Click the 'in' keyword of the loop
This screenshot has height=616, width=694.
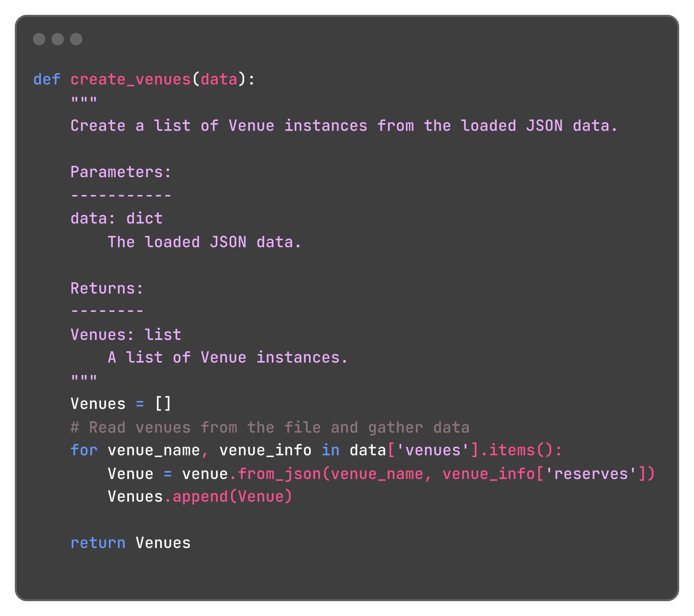click(330, 450)
